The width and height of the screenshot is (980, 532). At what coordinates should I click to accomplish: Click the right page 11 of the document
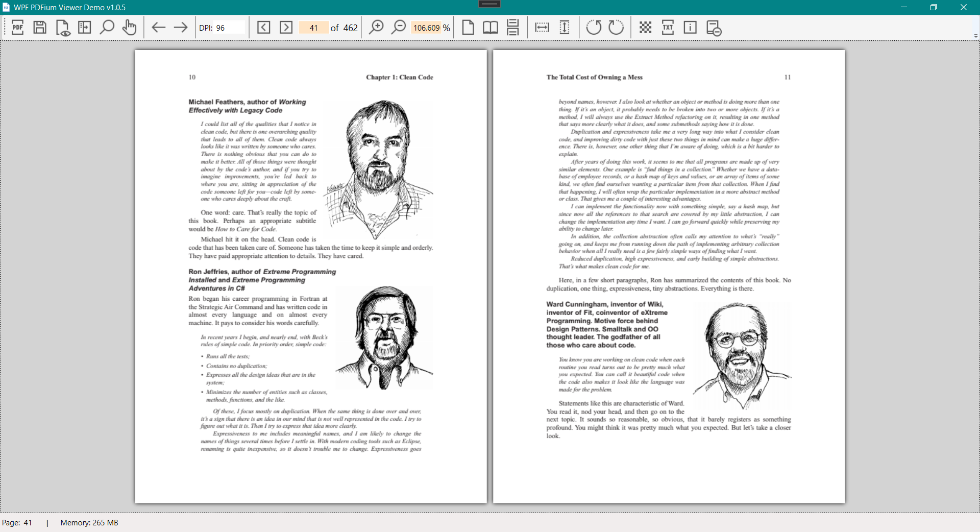pos(669,276)
